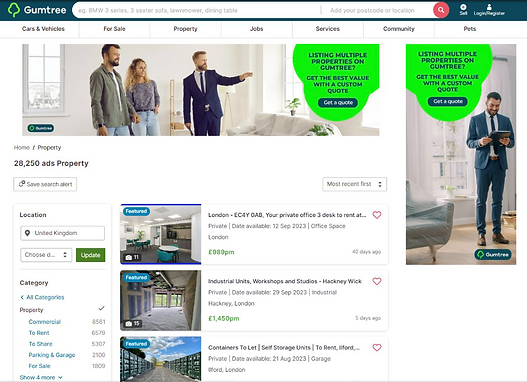Click the postcode or location field
This screenshot has height=382, width=527.
point(377,10)
